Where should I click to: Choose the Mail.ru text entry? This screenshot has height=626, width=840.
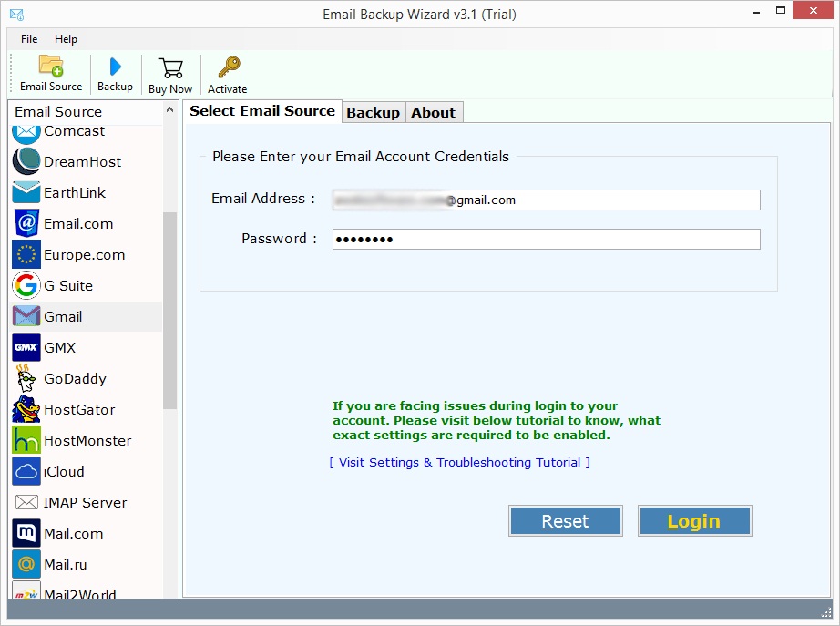(66, 565)
